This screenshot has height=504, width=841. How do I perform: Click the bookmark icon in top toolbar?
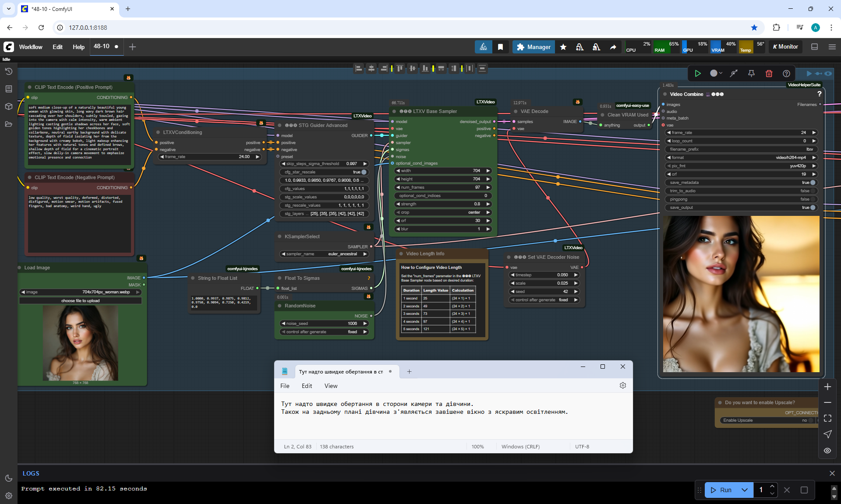tap(500, 47)
